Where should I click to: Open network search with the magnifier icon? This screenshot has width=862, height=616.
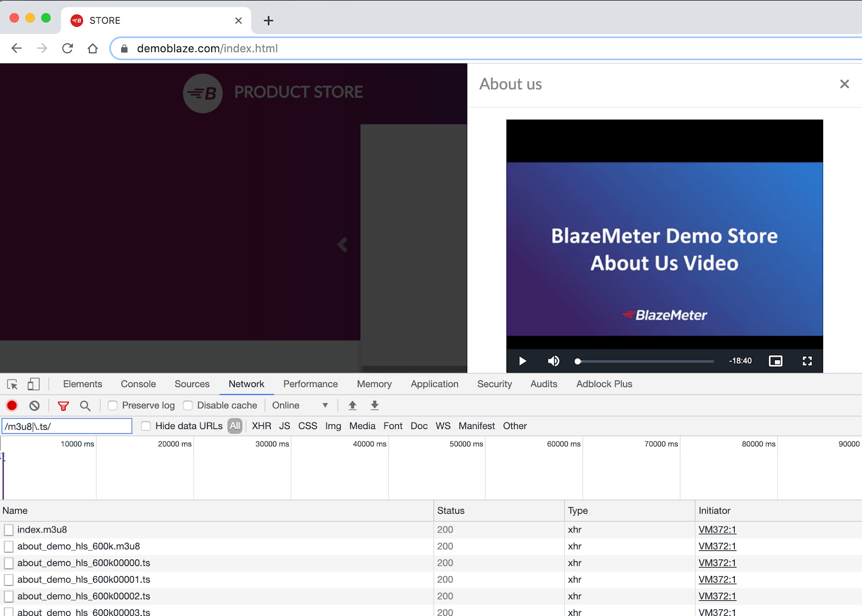[x=85, y=405]
